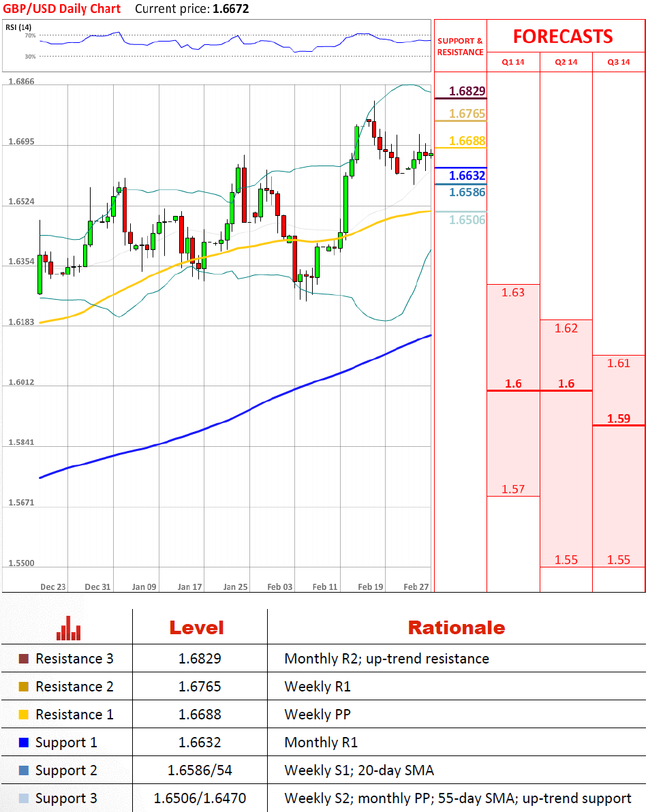Click the Resistance 3 dark red swatch
The width and height of the screenshot is (648, 812).
[24, 659]
